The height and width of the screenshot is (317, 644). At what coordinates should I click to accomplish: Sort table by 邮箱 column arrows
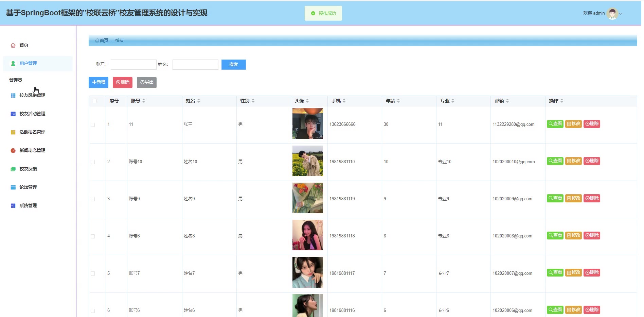(507, 101)
